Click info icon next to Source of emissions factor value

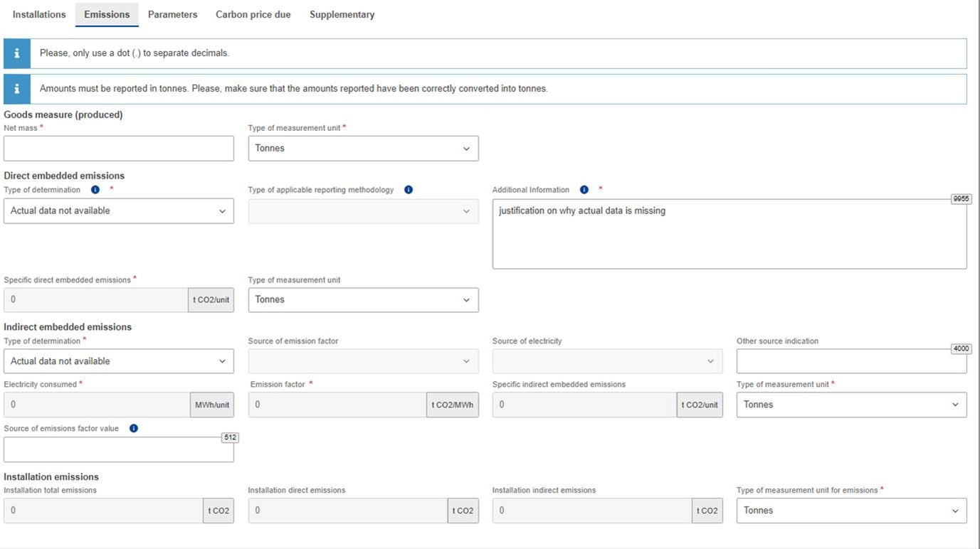(134, 428)
